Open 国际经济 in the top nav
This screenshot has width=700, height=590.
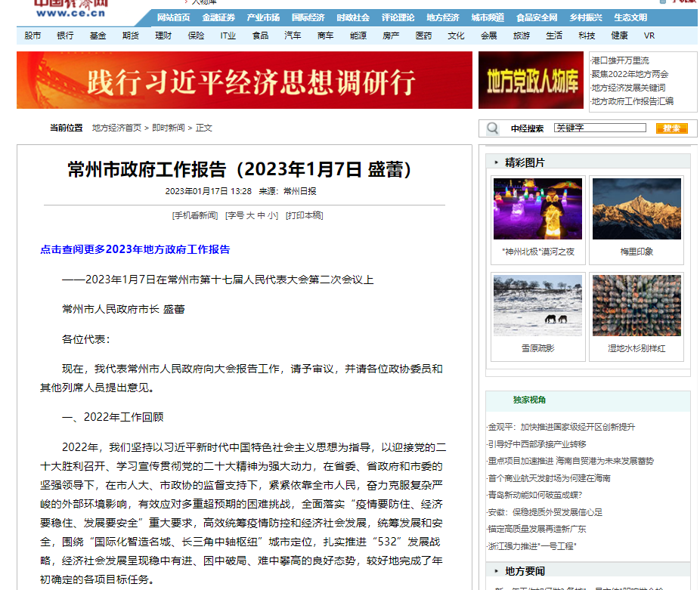click(x=308, y=17)
